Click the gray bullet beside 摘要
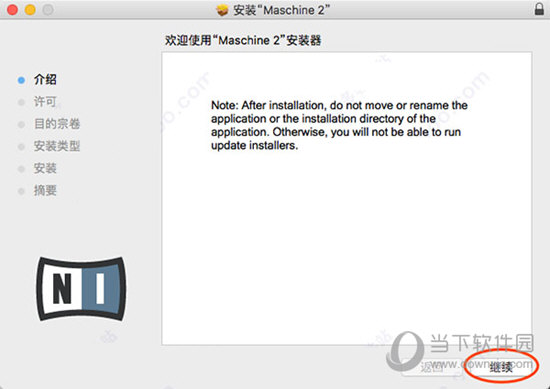The height and width of the screenshot is (389, 550). pyautogui.click(x=21, y=191)
